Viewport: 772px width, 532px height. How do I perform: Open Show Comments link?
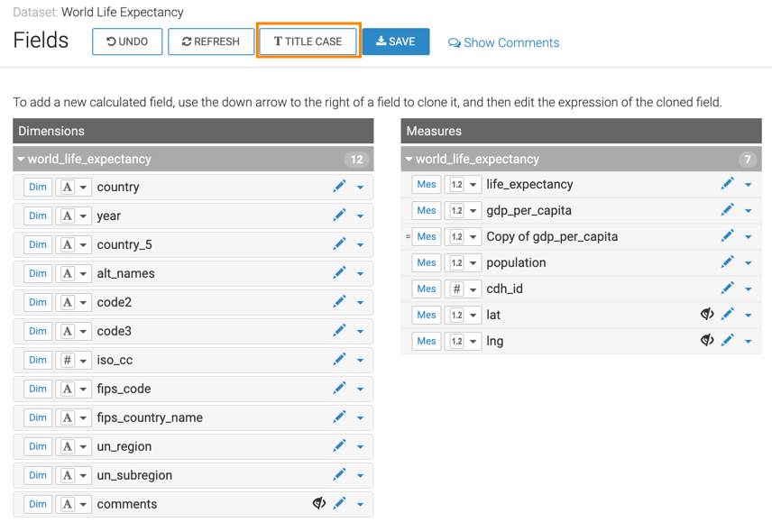[503, 42]
